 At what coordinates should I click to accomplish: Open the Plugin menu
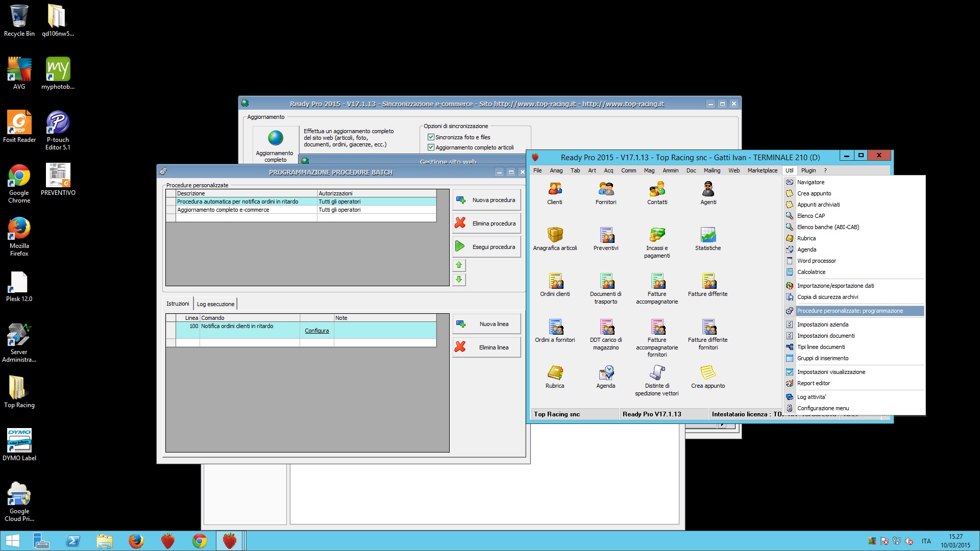(808, 170)
